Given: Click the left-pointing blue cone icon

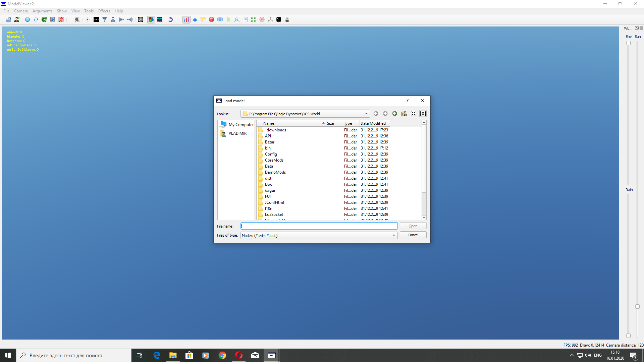Looking at the screenshot, I should [x=130, y=19].
